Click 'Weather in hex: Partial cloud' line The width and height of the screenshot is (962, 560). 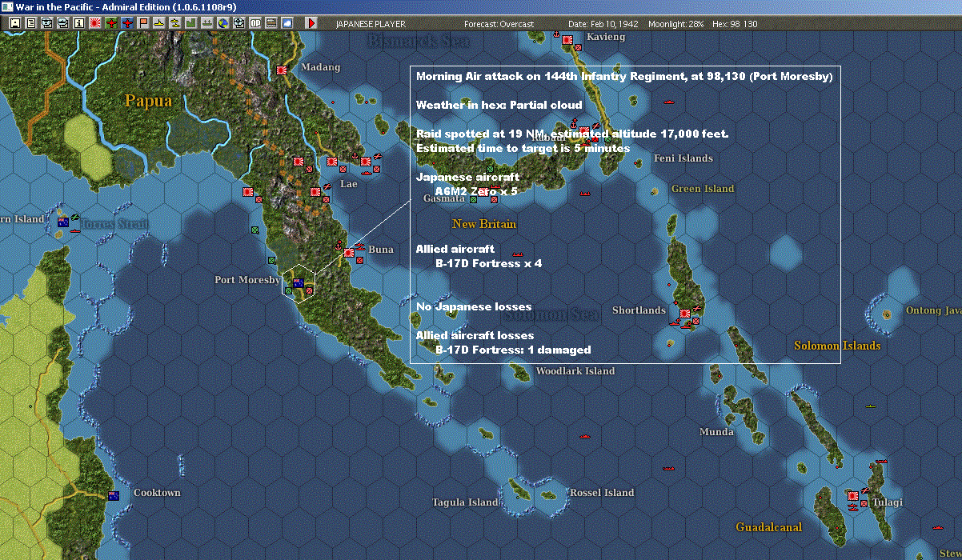(x=499, y=105)
